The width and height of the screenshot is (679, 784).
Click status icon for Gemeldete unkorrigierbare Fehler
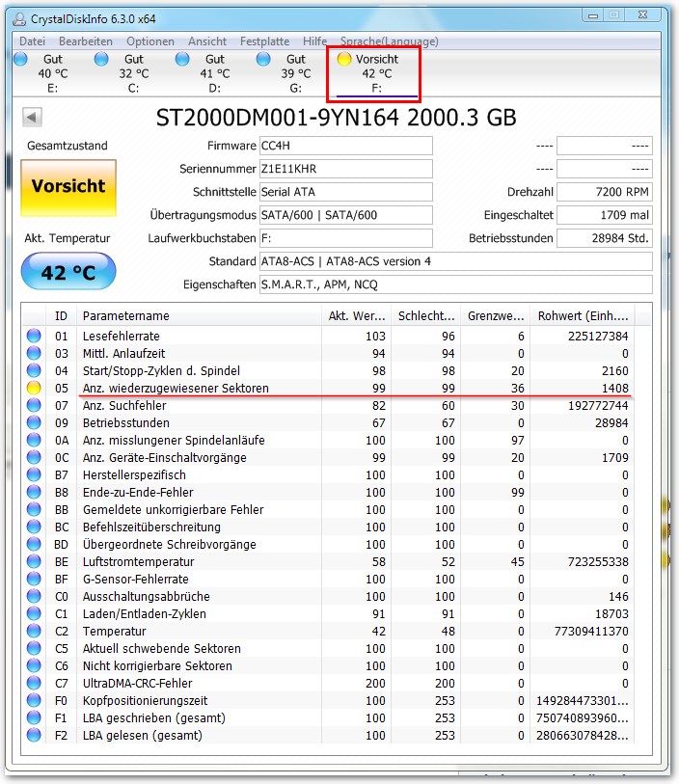tap(34, 509)
